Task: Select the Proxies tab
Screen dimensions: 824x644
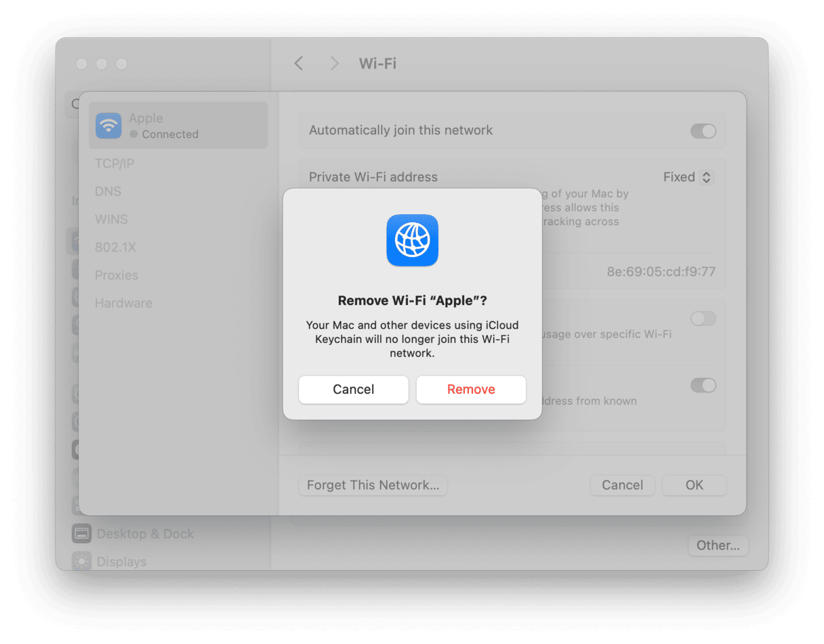Action: [x=117, y=275]
